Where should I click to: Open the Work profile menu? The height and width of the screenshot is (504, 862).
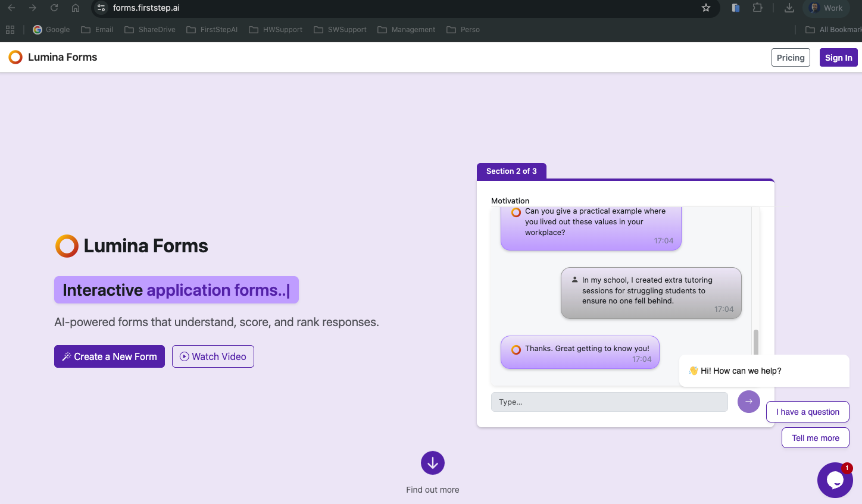[826, 8]
